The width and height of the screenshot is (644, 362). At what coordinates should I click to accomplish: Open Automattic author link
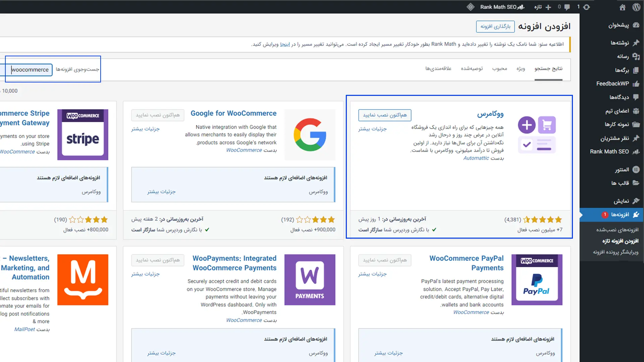[x=476, y=158]
